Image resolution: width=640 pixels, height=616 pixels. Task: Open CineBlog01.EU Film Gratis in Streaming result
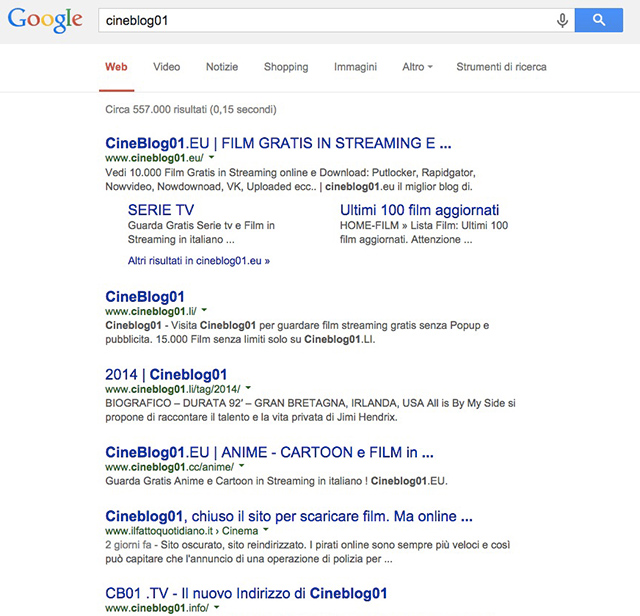point(278,143)
